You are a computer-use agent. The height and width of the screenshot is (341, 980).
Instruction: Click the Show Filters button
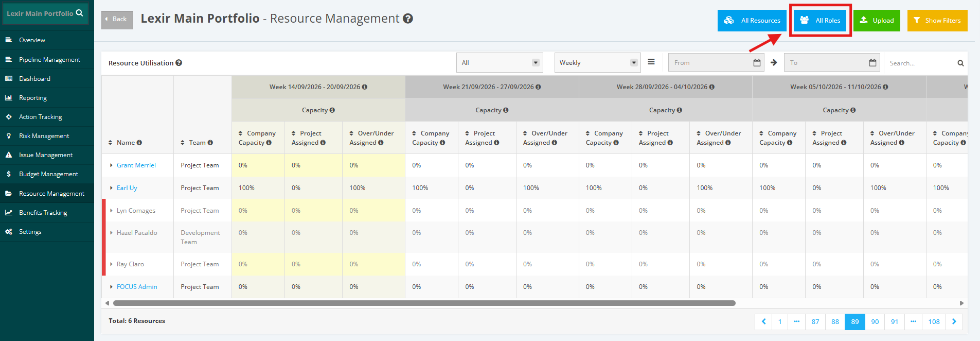pyautogui.click(x=937, y=21)
